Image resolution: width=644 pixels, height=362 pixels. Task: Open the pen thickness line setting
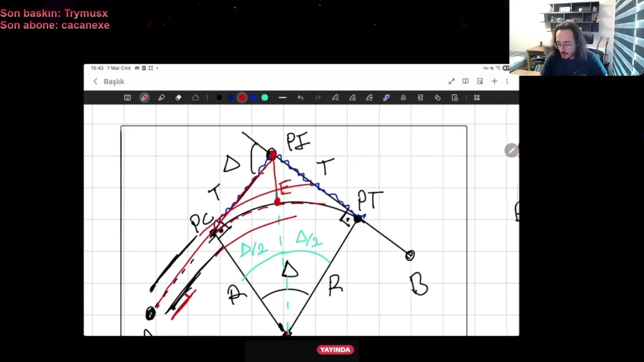tap(282, 98)
